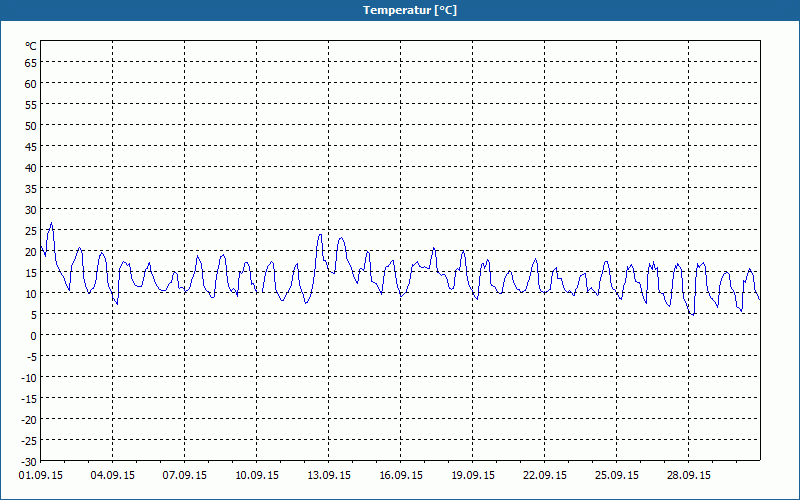Click the -25 value on temperature axis
800x500 pixels.
point(29,440)
